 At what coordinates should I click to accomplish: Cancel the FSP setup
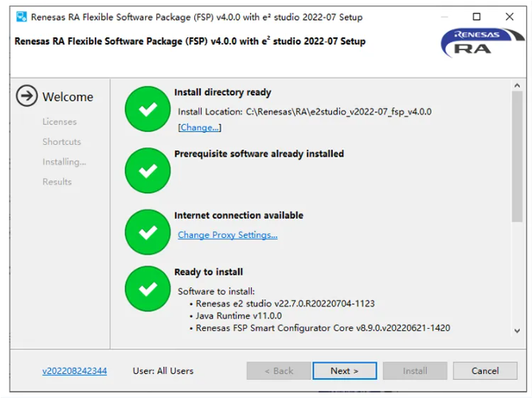485,371
